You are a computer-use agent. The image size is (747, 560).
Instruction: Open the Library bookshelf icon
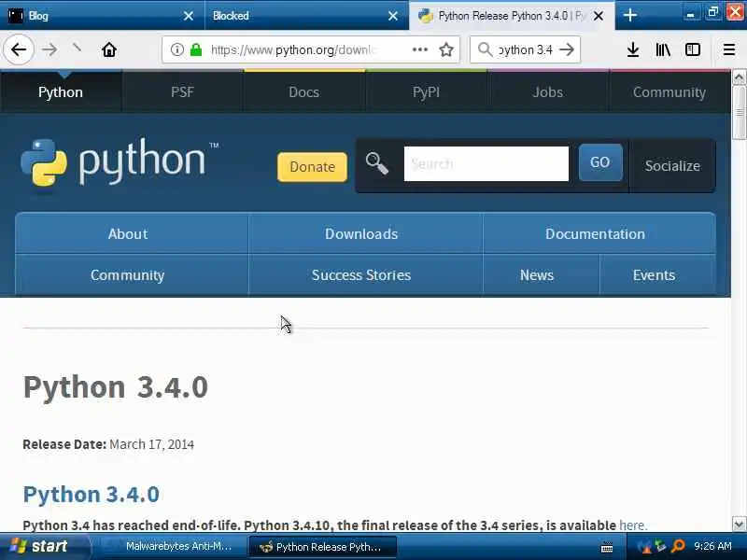click(663, 49)
